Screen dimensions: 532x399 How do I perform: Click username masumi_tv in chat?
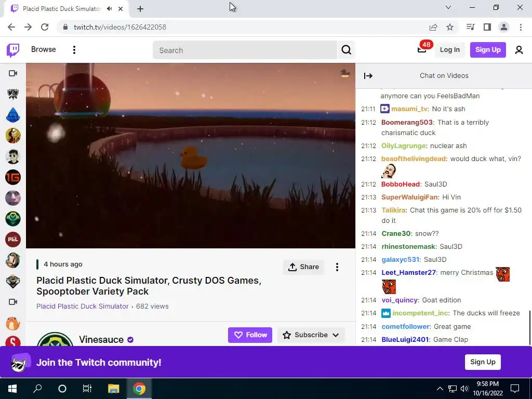pyautogui.click(x=409, y=109)
